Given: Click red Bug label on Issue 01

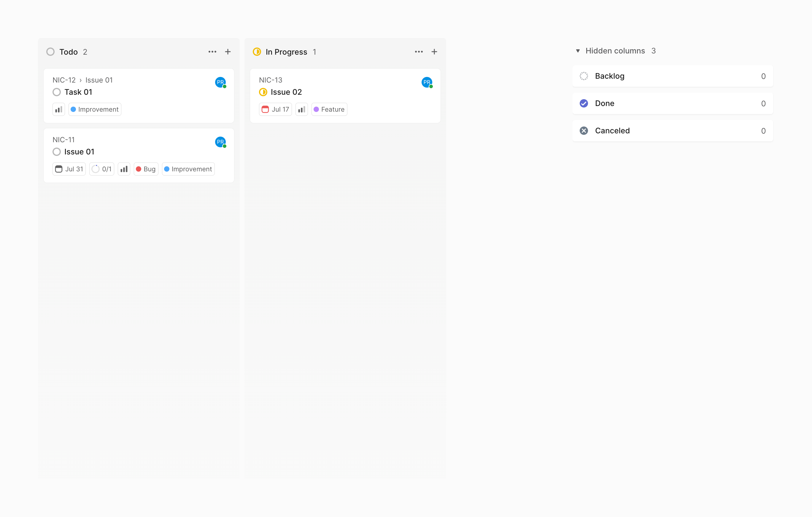Looking at the screenshot, I should (x=146, y=169).
